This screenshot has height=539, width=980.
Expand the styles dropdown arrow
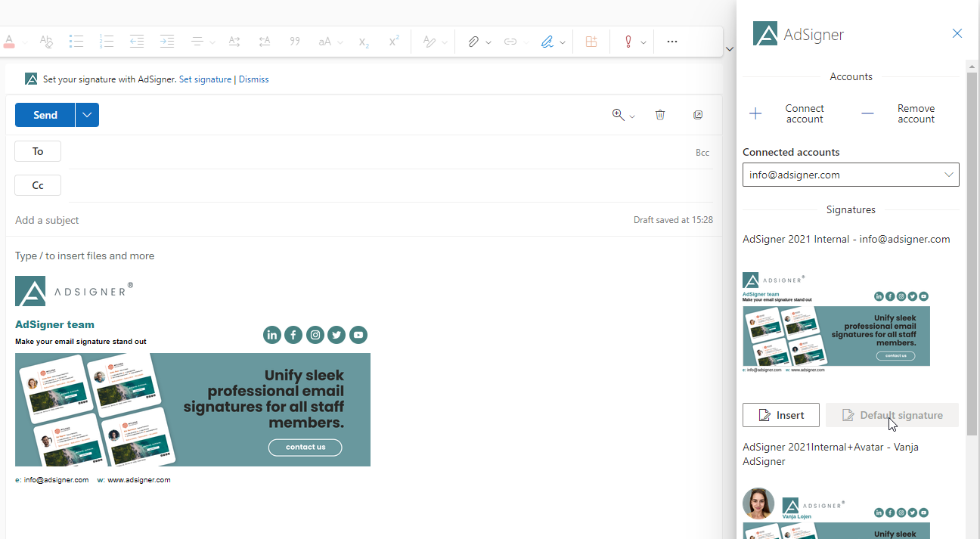point(445,42)
